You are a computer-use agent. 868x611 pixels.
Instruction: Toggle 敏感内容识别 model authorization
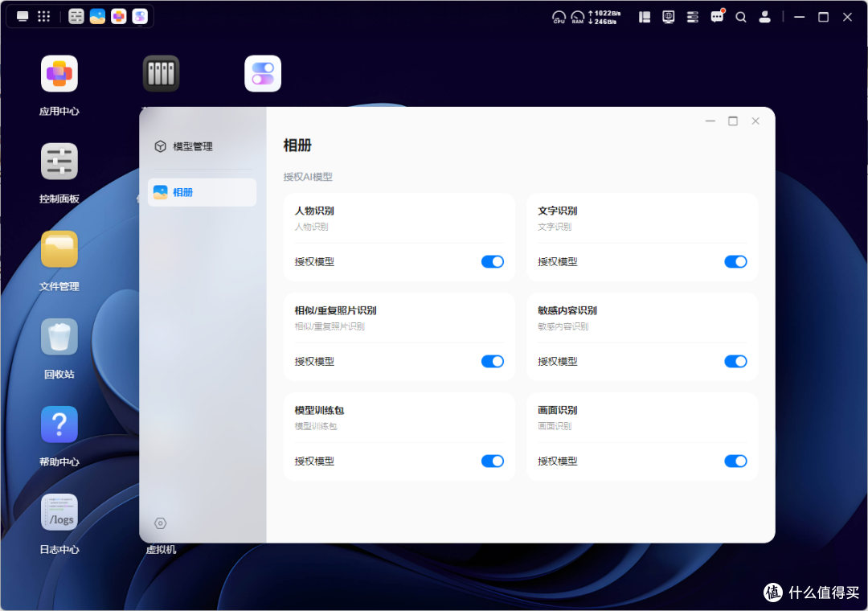pos(735,361)
